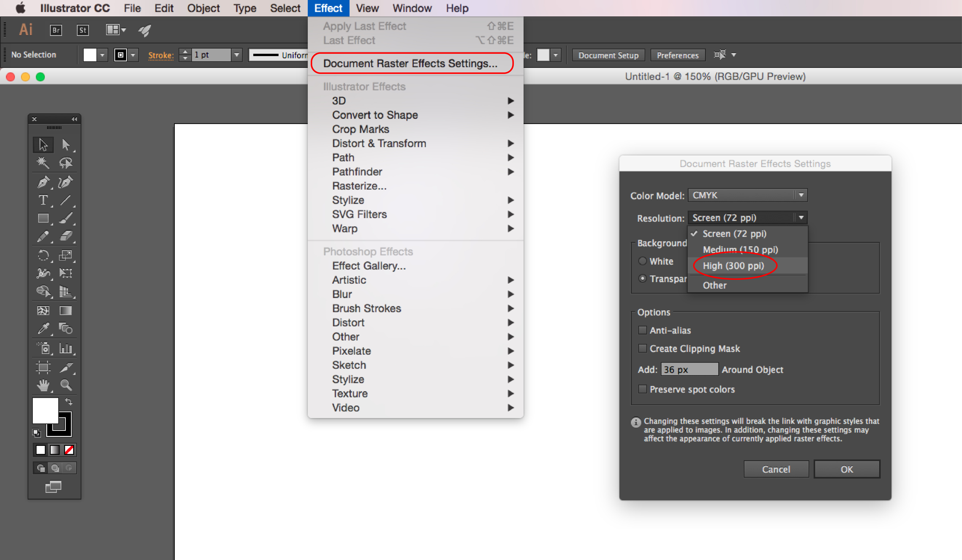Select the Perspective Grid tool
962x560 pixels.
tap(66, 291)
